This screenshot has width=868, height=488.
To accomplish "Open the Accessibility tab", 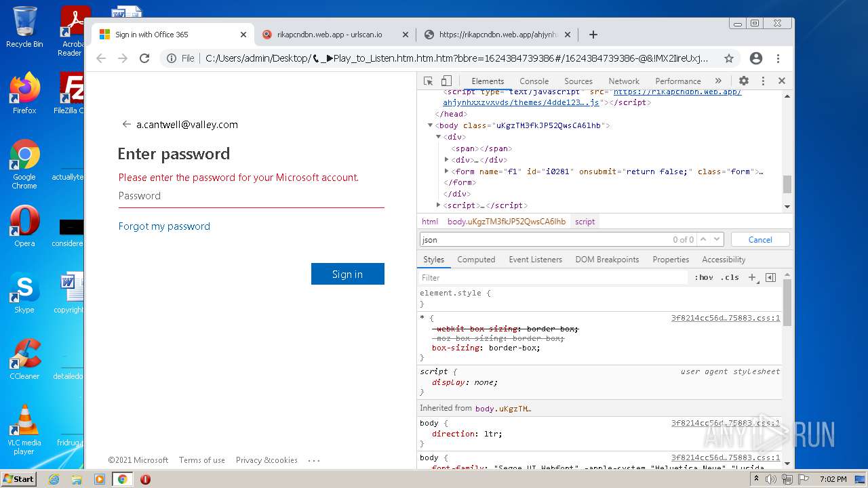I will click(724, 260).
